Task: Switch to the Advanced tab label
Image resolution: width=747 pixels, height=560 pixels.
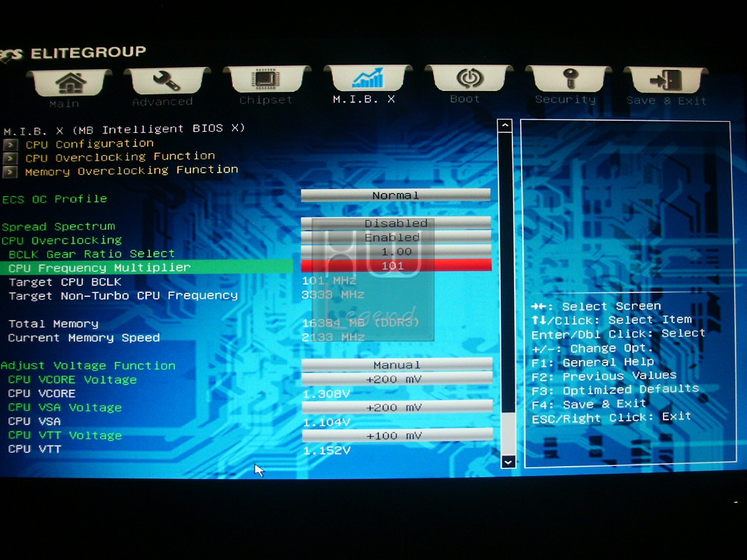Action: tap(162, 101)
